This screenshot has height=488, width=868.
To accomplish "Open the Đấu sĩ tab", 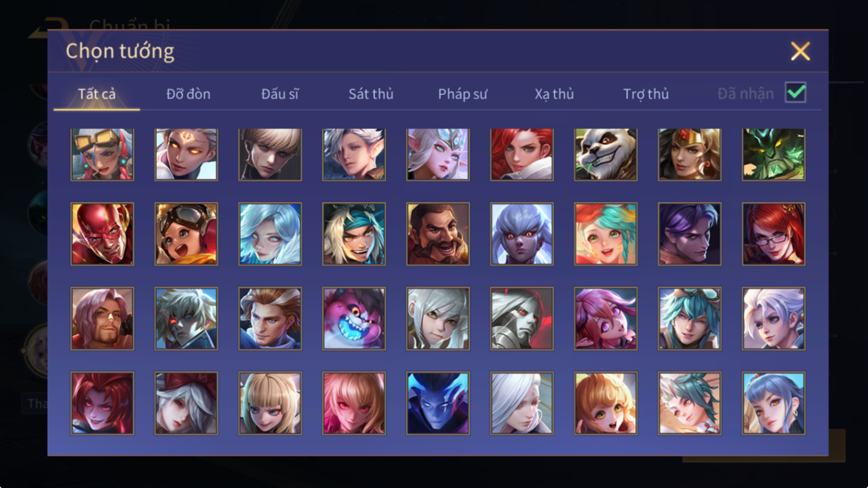I will click(x=279, y=94).
